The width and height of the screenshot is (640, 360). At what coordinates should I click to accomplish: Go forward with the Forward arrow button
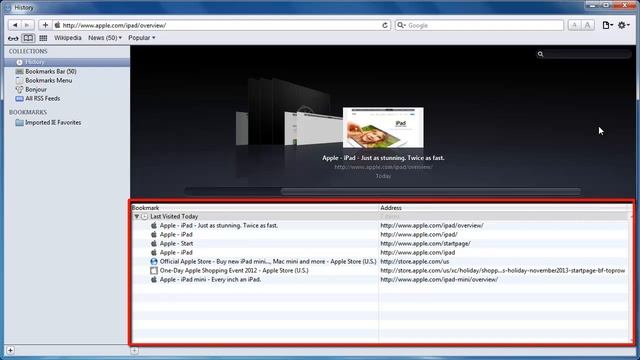pyautogui.click(x=27, y=25)
